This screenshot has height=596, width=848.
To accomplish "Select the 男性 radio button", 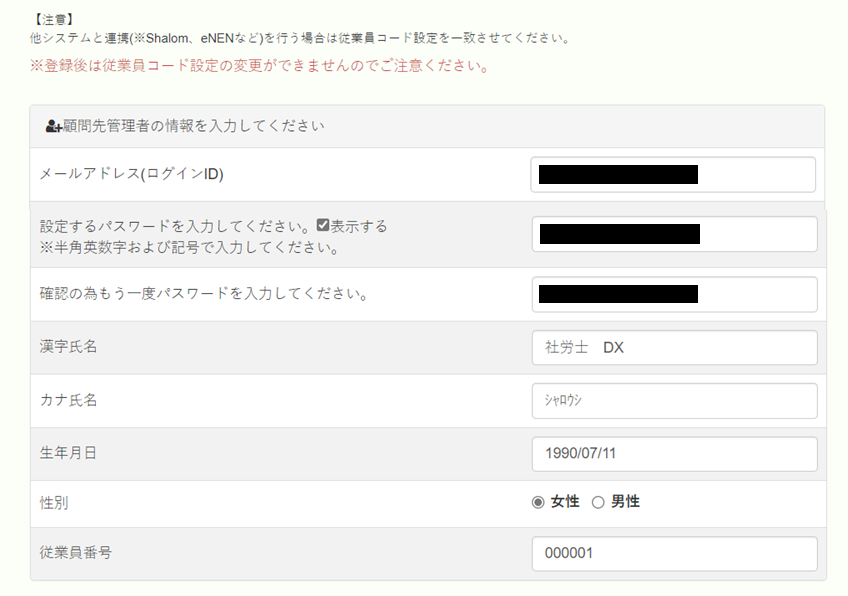I will tap(598, 502).
